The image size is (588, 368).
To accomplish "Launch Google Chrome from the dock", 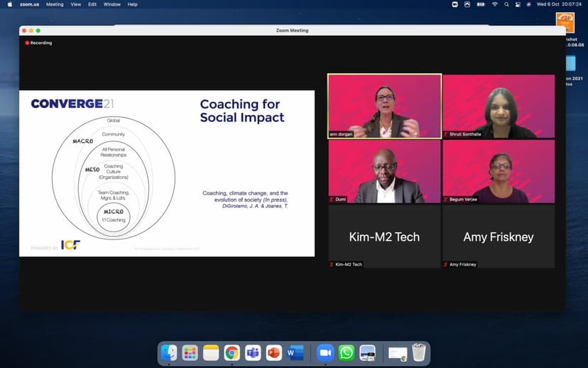I will tap(232, 353).
